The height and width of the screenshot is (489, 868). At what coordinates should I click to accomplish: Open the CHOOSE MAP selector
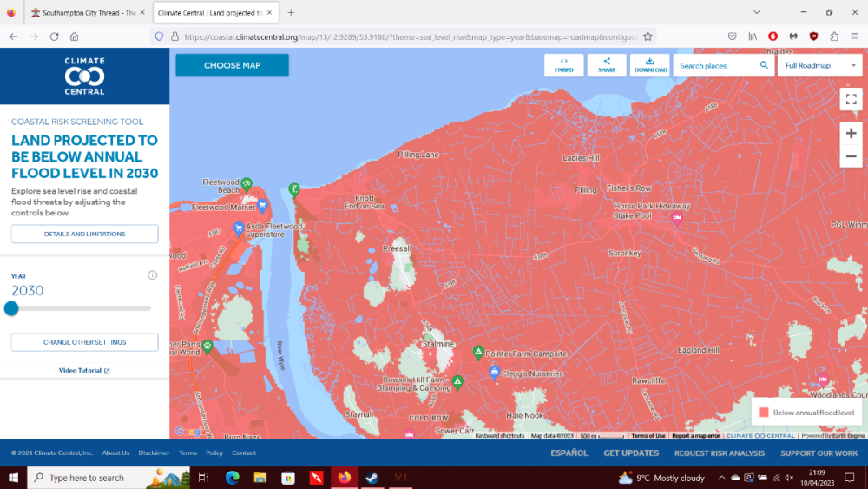(232, 65)
